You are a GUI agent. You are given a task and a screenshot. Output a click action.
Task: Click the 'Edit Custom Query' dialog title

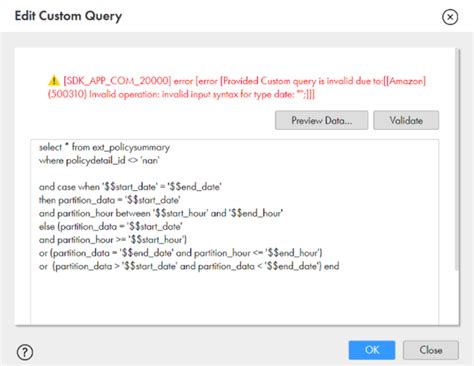(x=68, y=16)
